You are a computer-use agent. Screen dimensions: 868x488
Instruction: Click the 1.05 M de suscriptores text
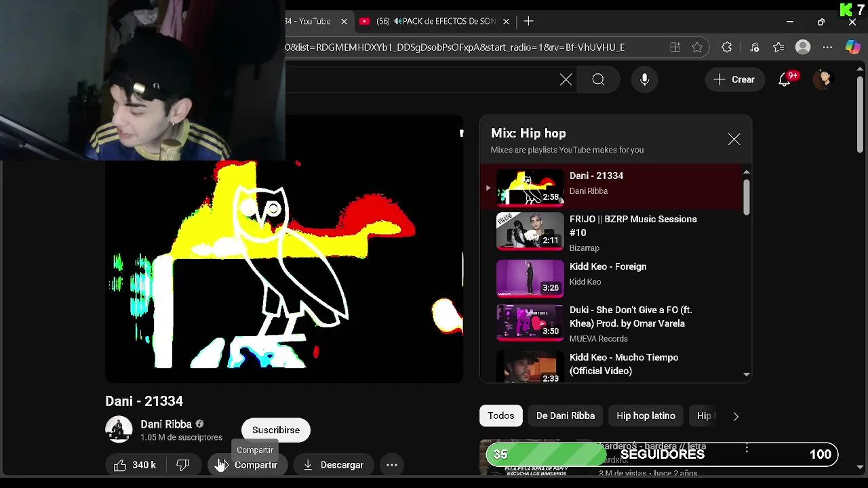pos(181,438)
